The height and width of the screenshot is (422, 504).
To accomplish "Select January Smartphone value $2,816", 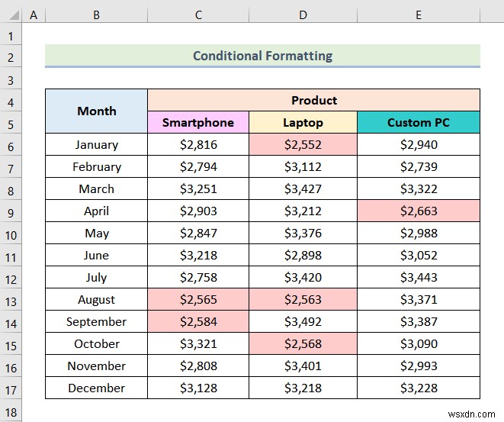I will pos(198,144).
